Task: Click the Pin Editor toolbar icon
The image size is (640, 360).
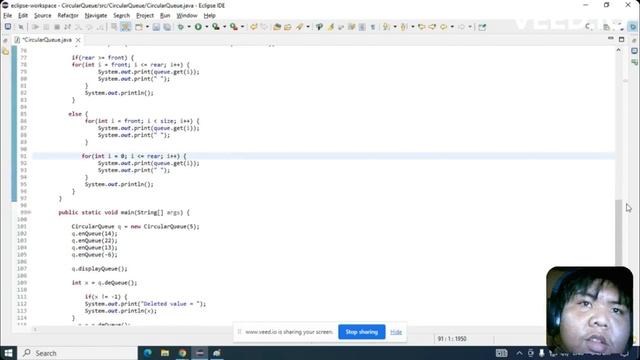Action: (x=482, y=27)
